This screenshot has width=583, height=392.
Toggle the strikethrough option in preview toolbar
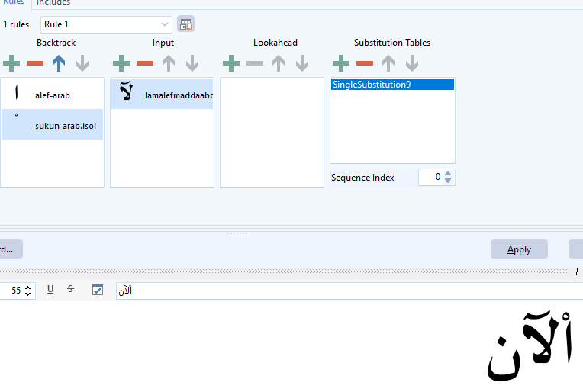click(x=71, y=290)
